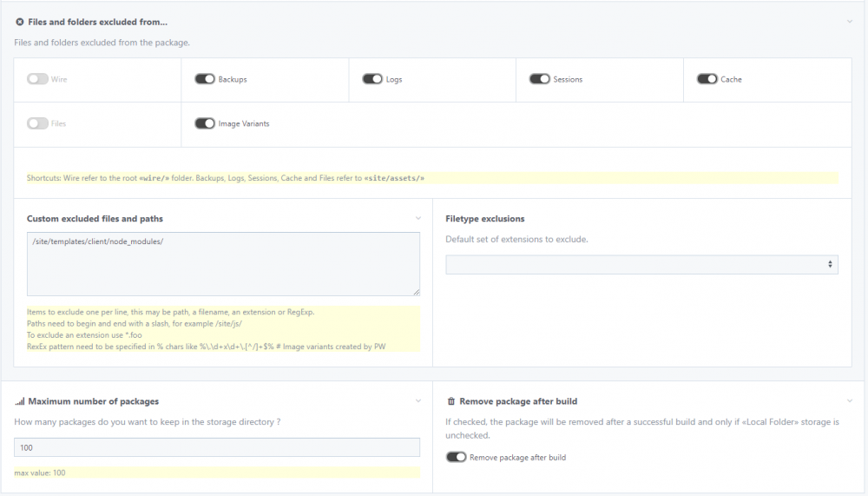Click the maximum packages number field

coord(217,446)
